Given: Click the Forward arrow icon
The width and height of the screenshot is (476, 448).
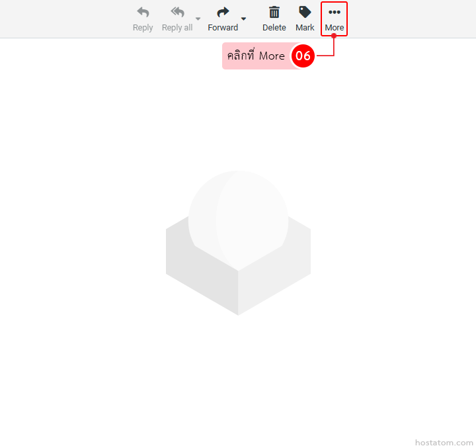Looking at the screenshot, I should pos(223,13).
